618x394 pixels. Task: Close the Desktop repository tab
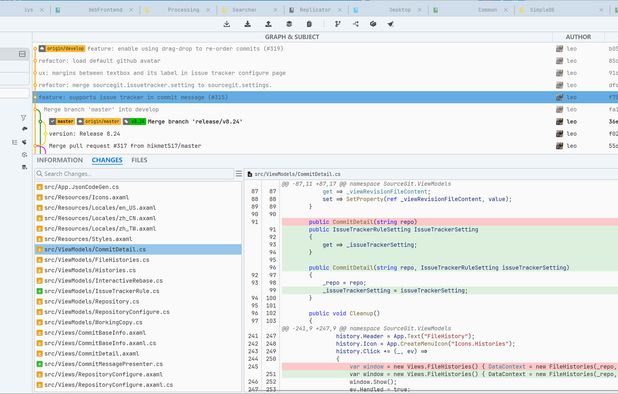coord(420,10)
